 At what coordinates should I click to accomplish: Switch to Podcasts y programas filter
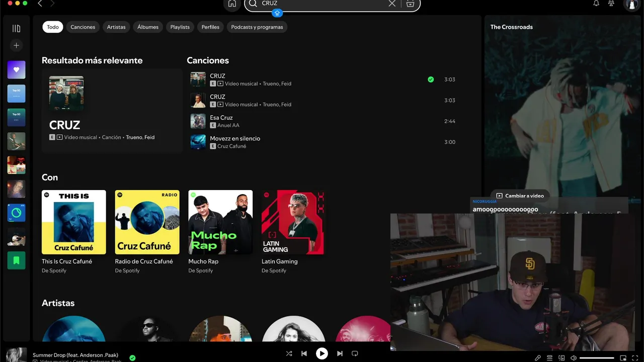[257, 27]
